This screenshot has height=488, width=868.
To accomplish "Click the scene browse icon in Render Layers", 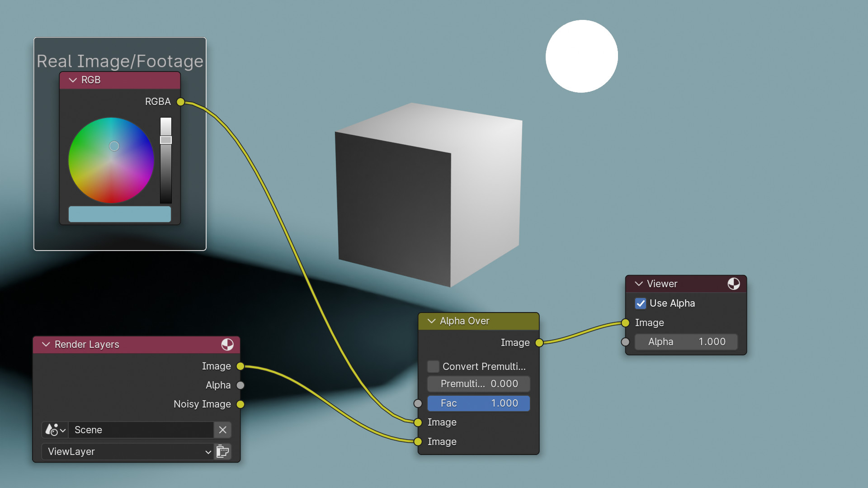I will (55, 430).
